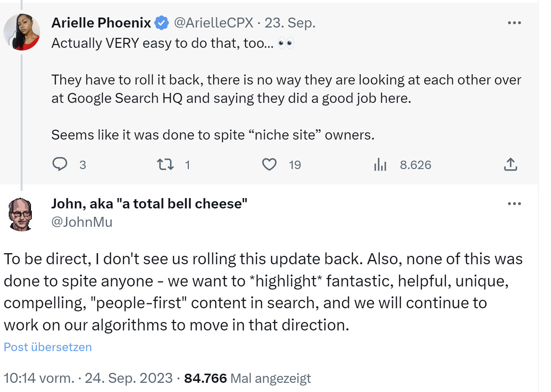Viewport: 551px width, 392px height.
Task: Open the three-dot menu on Arielle's tweet
Action: (514, 23)
